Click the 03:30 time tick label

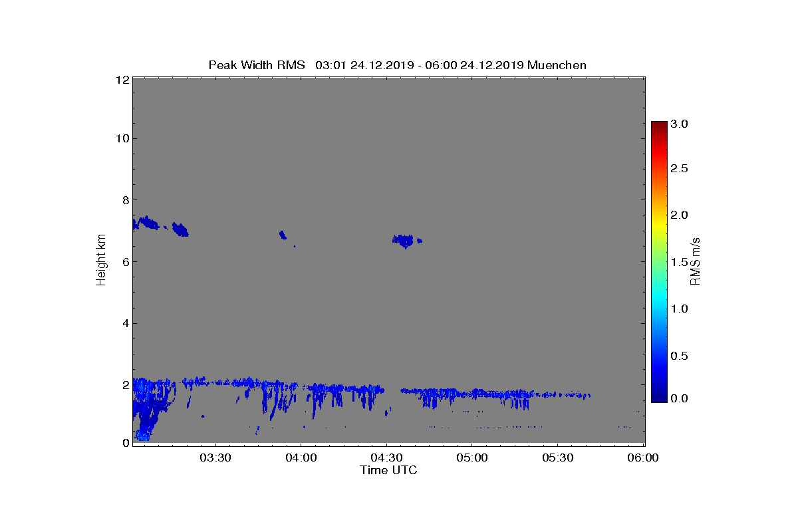click(215, 458)
